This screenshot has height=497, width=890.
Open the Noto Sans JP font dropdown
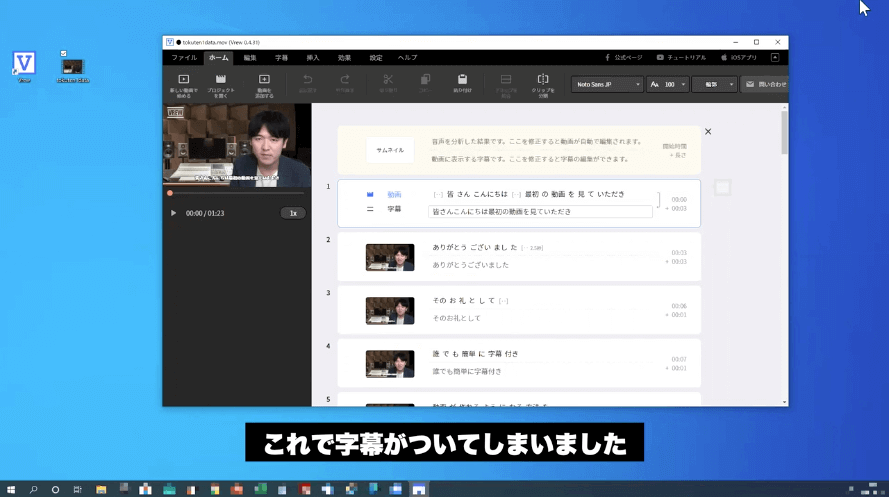tap(608, 85)
